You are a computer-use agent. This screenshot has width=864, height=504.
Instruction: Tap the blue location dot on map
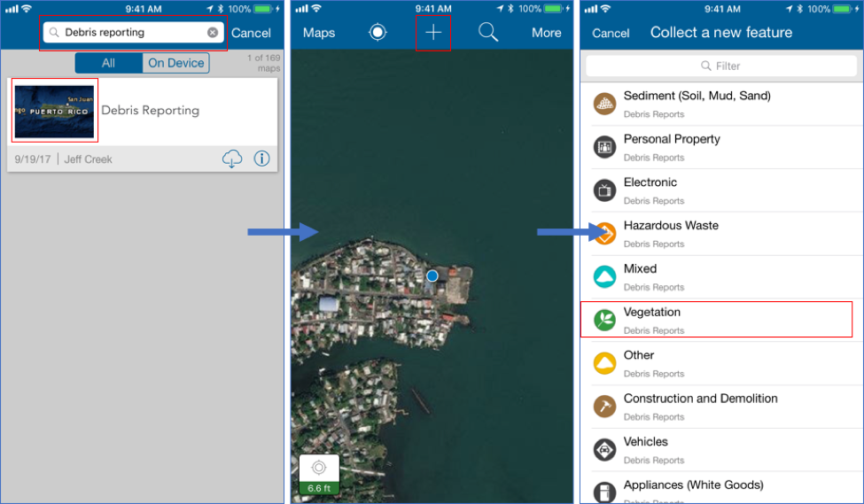[432, 275]
